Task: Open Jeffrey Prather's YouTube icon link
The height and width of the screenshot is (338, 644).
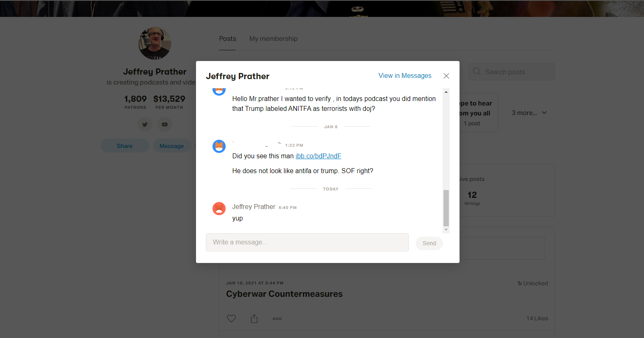Action: point(165,124)
